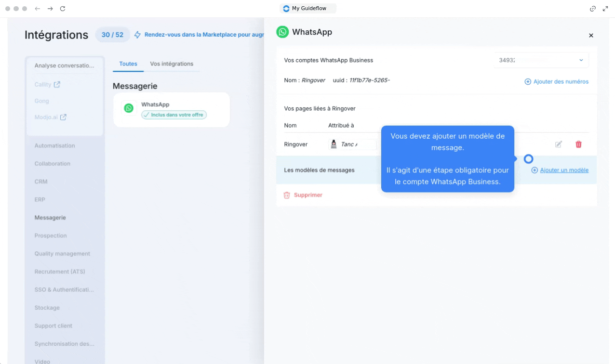Close the WhatsApp panel with the X
Image resolution: width=615 pixels, height=364 pixels.
(x=591, y=35)
